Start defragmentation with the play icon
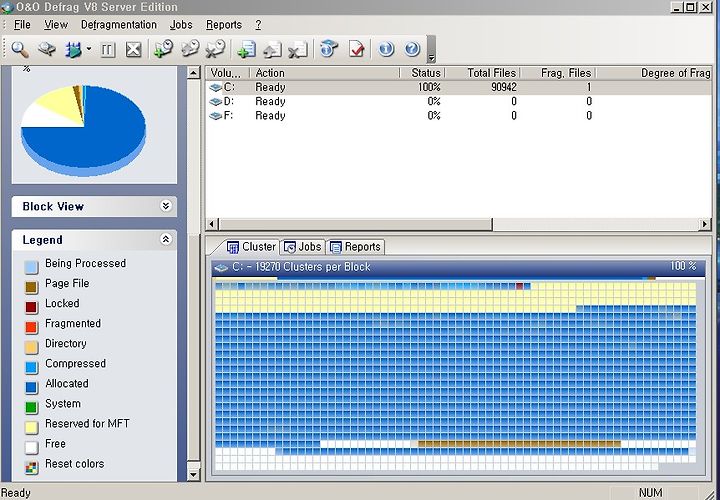Viewport: 720px width, 500px height. [x=73, y=50]
